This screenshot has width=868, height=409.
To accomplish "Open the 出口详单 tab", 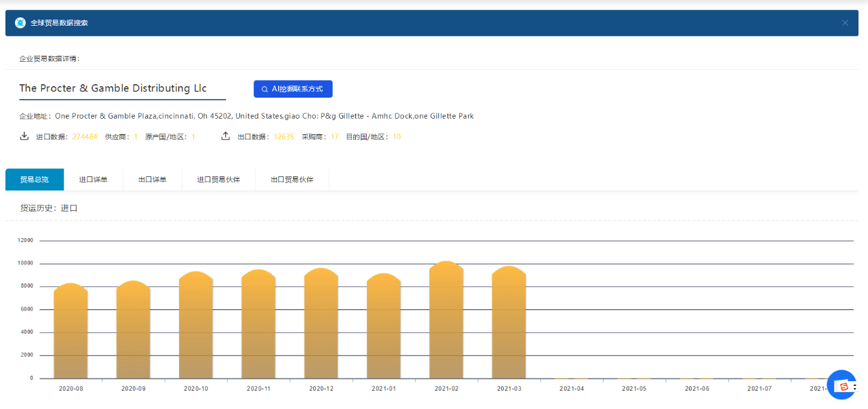I will (153, 180).
